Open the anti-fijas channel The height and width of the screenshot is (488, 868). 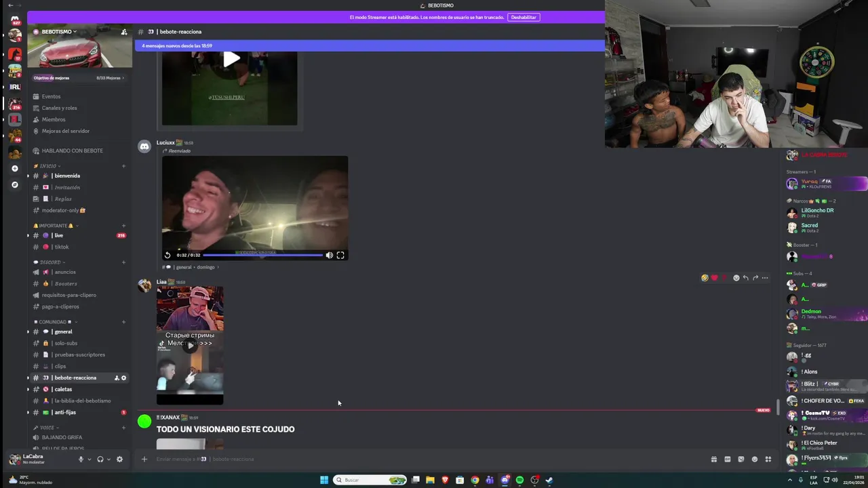[80, 412]
